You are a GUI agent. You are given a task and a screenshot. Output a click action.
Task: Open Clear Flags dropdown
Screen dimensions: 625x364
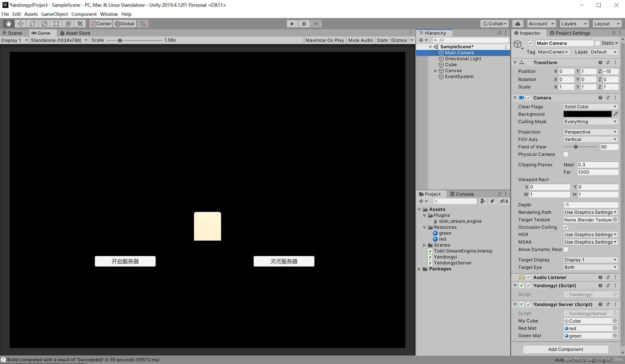click(x=590, y=107)
